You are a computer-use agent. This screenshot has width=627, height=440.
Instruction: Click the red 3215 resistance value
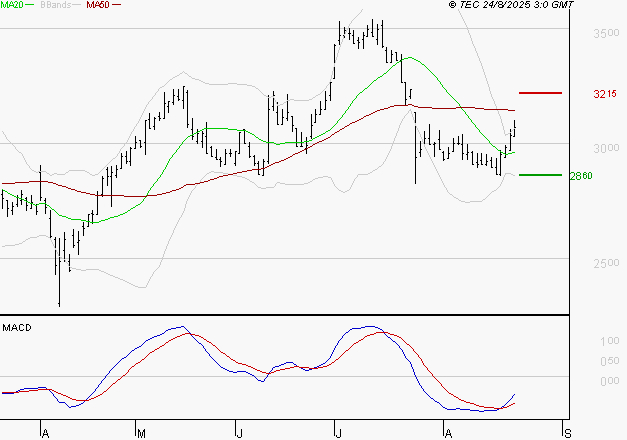[x=605, y=94]
